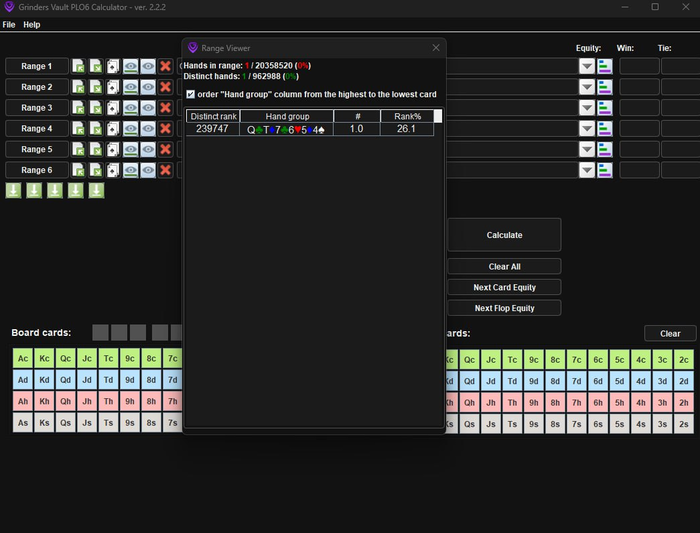Pick the 2s card in right card grid
The width and height of the screenshot is (700, 533).
(684, 424)
